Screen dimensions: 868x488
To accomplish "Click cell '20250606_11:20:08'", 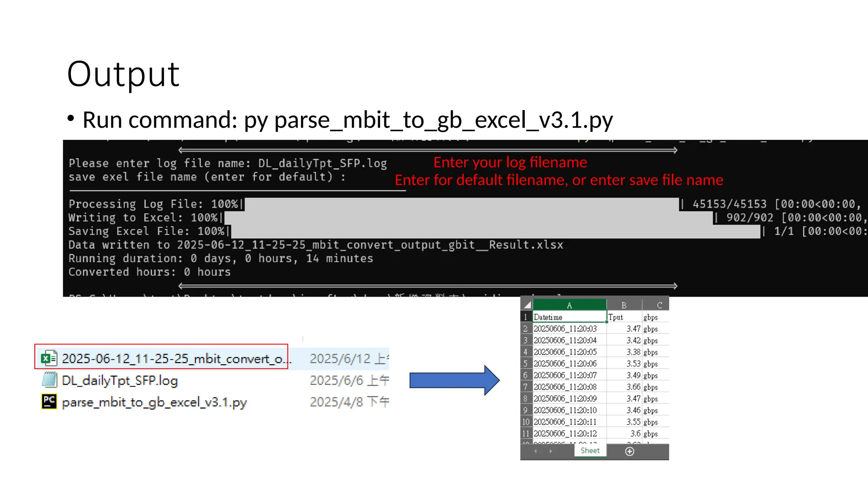I will (569, 387).
